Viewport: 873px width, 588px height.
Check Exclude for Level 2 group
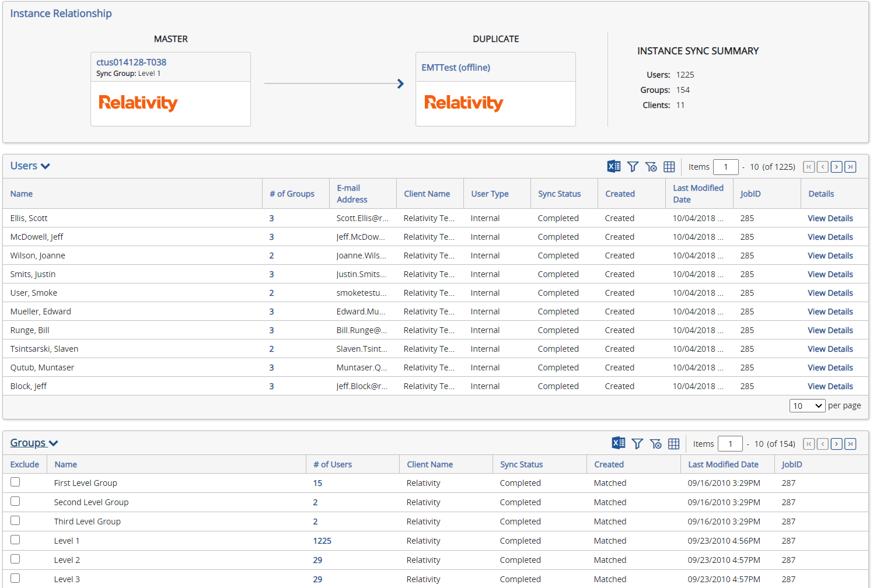pyautogui.click(x=15, y=559)
